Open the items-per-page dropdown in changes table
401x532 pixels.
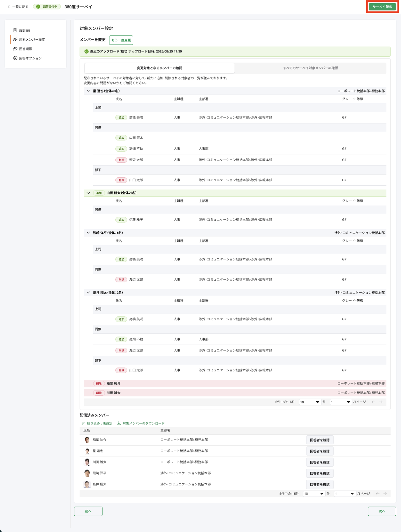pos(310,402)
